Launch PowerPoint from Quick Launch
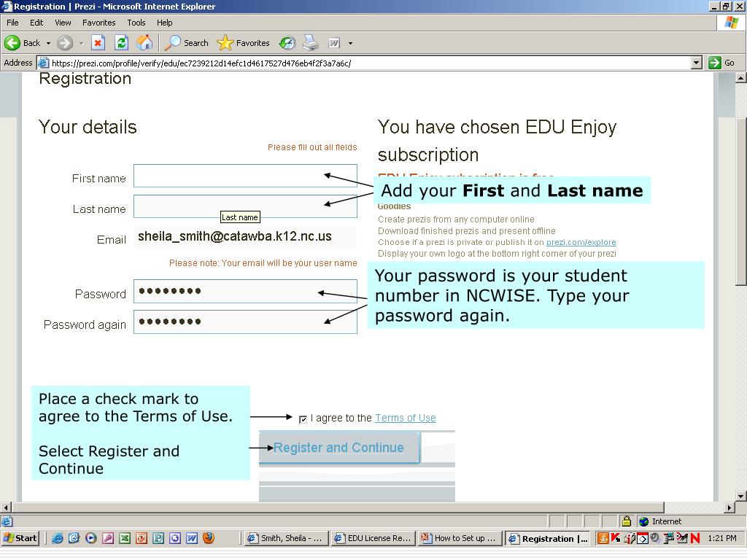 click(142, 538)
